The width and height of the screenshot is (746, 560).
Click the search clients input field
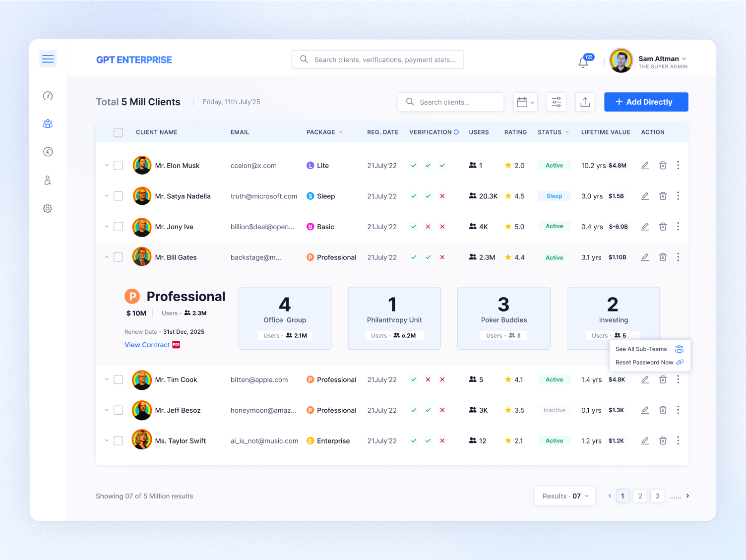(x=450, y=102)
